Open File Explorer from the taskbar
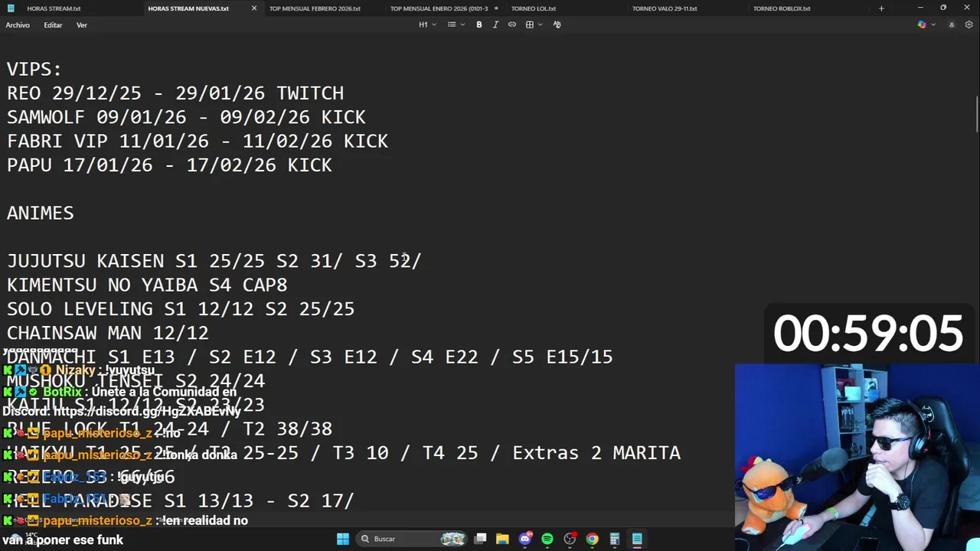 [x=502, y=539]
